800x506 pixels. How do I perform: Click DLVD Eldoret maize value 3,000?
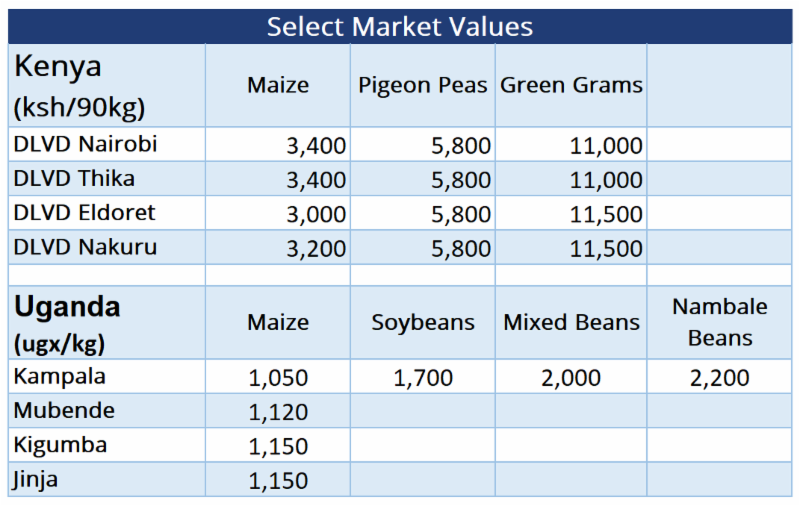click(316, 214)
